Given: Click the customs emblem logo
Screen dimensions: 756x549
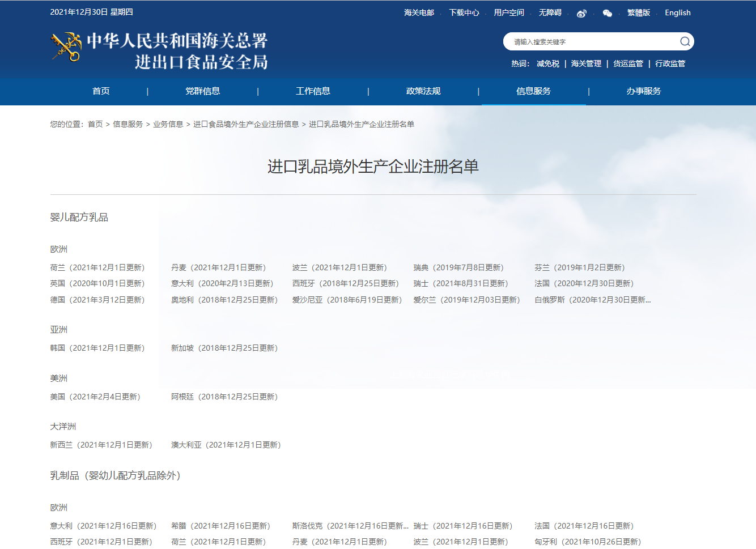Looking at the screenshot, I should pos(66,47).
